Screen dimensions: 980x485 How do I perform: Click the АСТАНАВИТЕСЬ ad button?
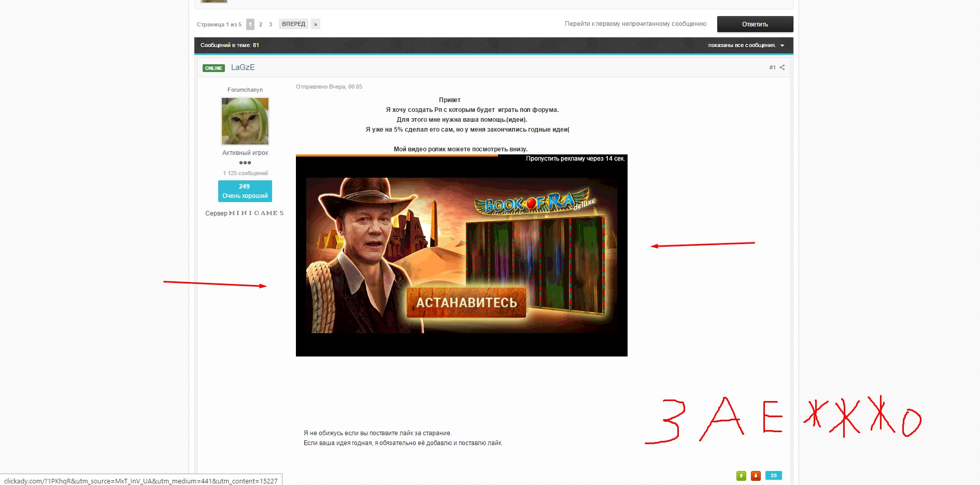click(466, 303)
